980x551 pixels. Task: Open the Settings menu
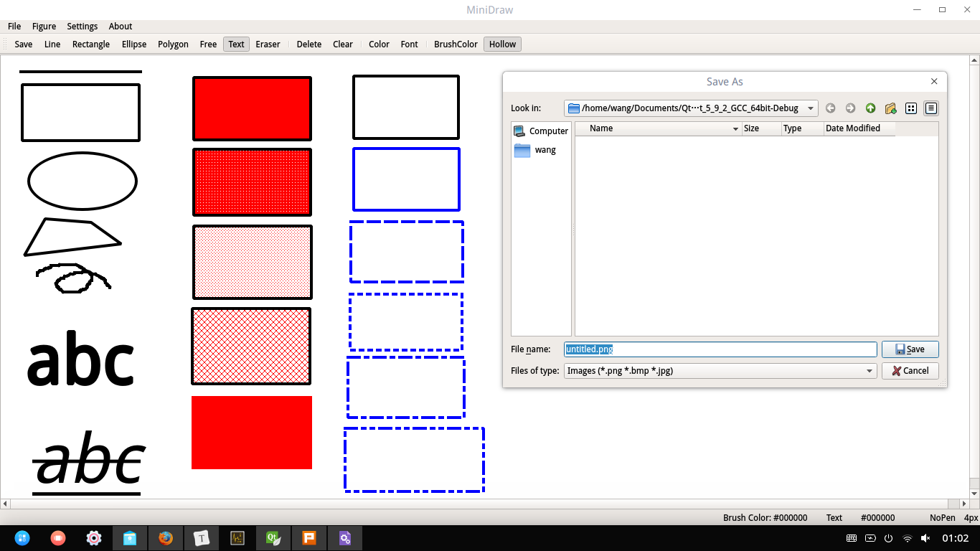82,26
